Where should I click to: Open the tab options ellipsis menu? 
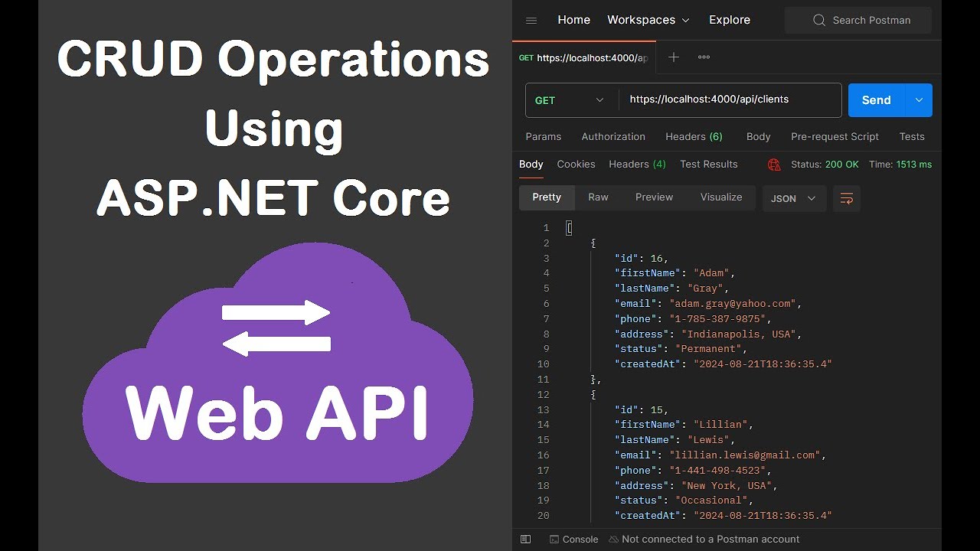[704, 57]
